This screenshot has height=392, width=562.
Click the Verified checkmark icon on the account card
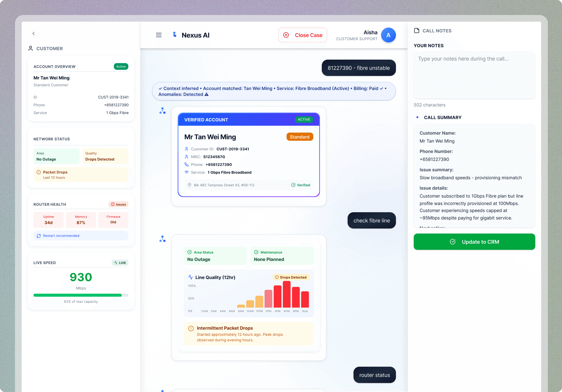click(x=293, y=185)
